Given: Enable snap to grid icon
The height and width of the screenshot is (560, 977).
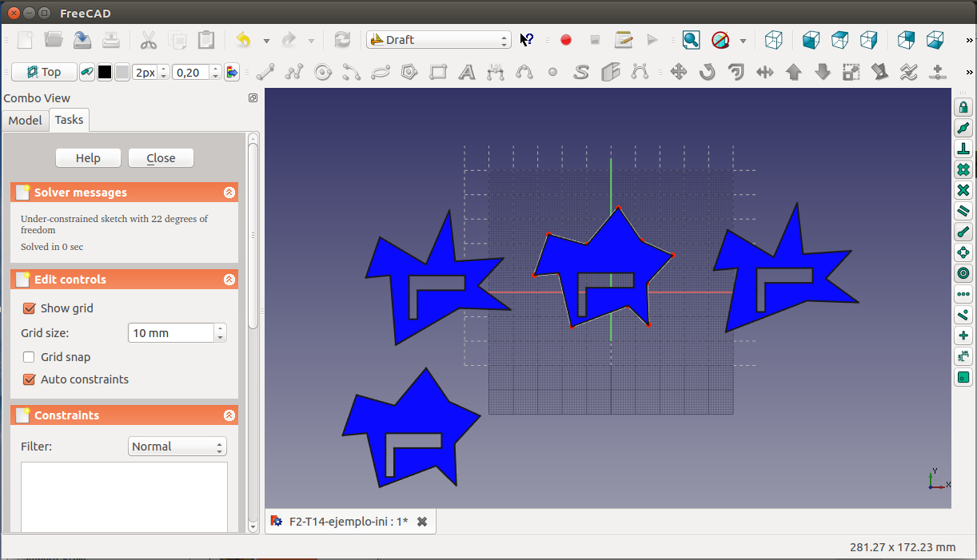Looking at the screenshot, I should (963, 170).
